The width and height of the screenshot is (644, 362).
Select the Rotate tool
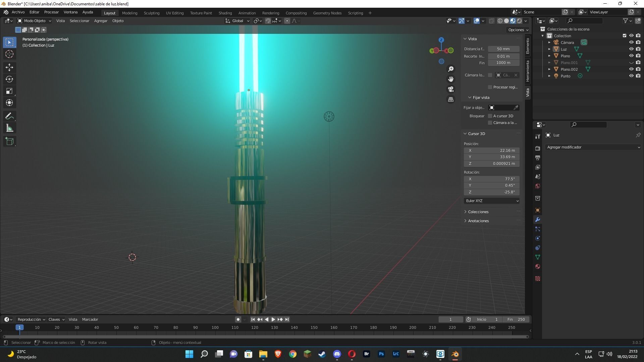point(9,79)
